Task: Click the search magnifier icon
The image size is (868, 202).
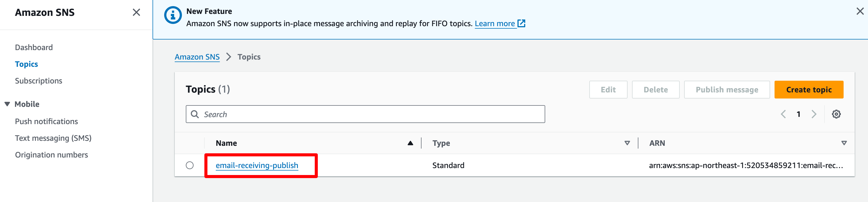Action: [195, 114]
